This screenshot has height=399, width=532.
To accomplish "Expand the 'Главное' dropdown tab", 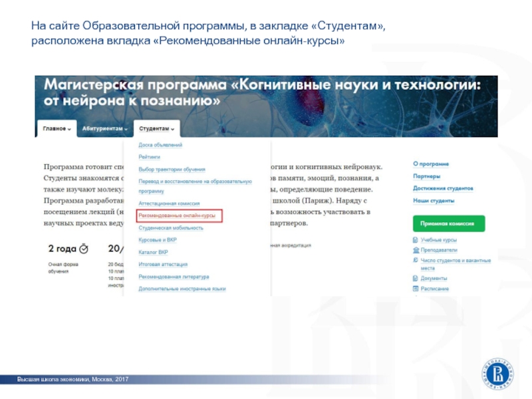I will (x=57, y=128).
